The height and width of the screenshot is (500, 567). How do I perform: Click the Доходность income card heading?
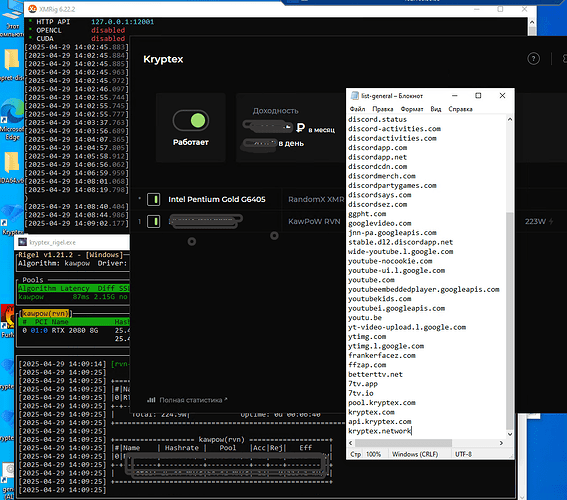click(x=276, y=111)
